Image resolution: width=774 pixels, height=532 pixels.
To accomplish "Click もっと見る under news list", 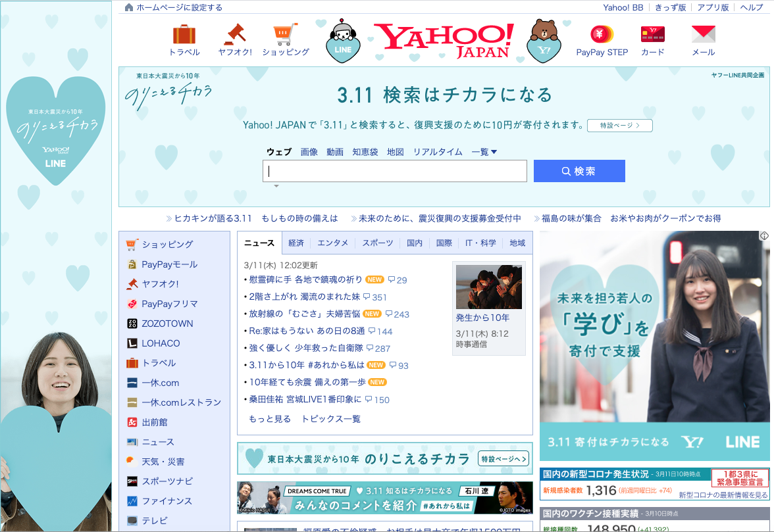I will (270, 419).
